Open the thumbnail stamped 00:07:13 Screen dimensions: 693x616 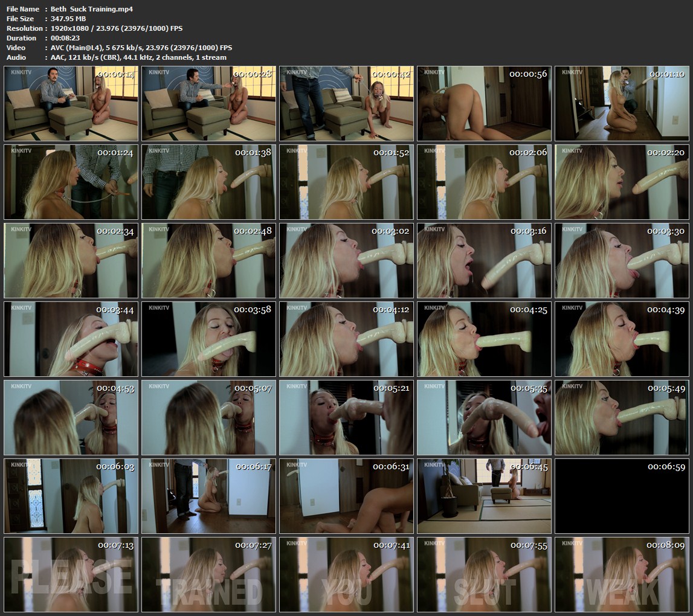coord(71,574)
